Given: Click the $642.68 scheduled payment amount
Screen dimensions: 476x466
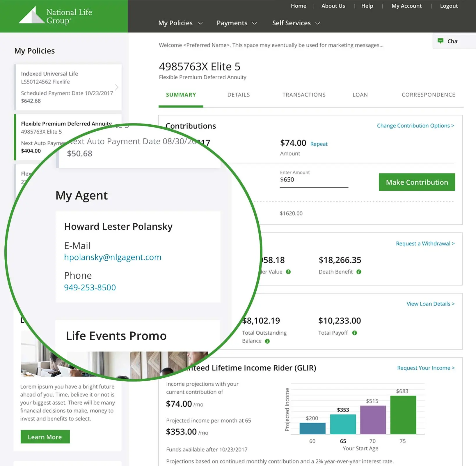Looking at the screenshot, I should pyautogui.click(x=31, y=101).
